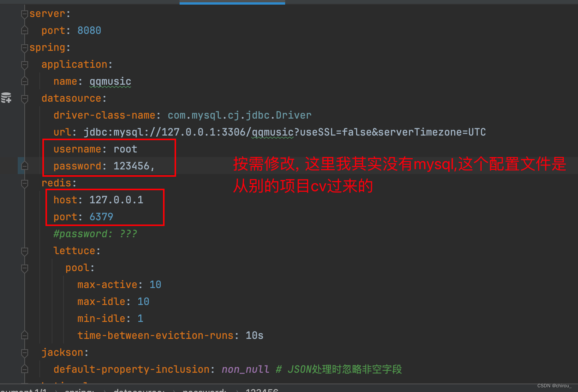Click fold end marker beside default-property-inclusion
Image resolution: width=578 pixels, height=392 pixels.
25,369
